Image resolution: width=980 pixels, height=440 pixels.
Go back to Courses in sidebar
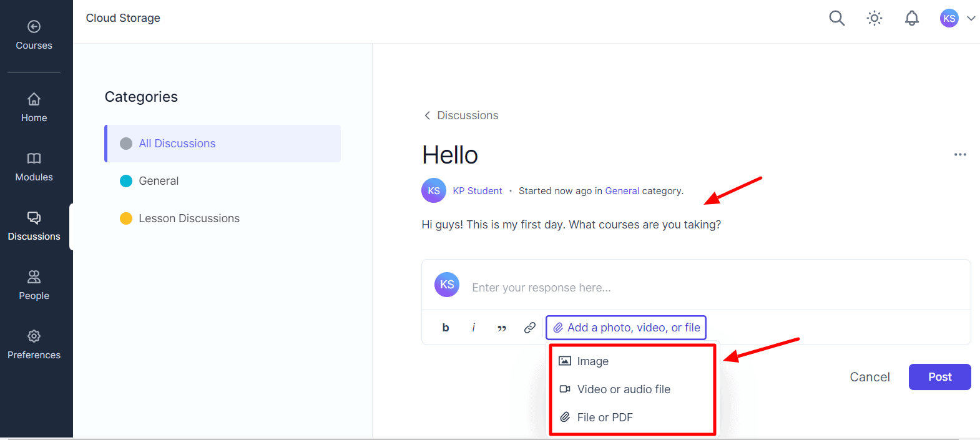coord(34,36)
